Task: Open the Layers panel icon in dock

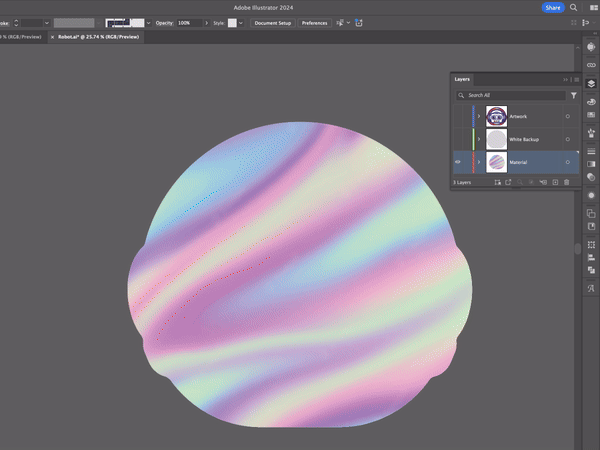Action: coord(591,83)
